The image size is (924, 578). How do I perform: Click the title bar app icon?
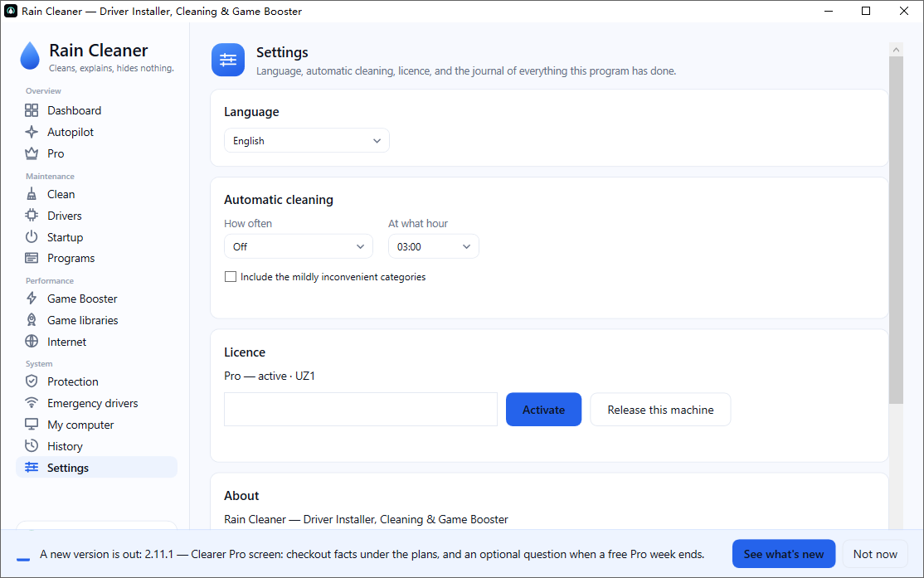[11, 11]
